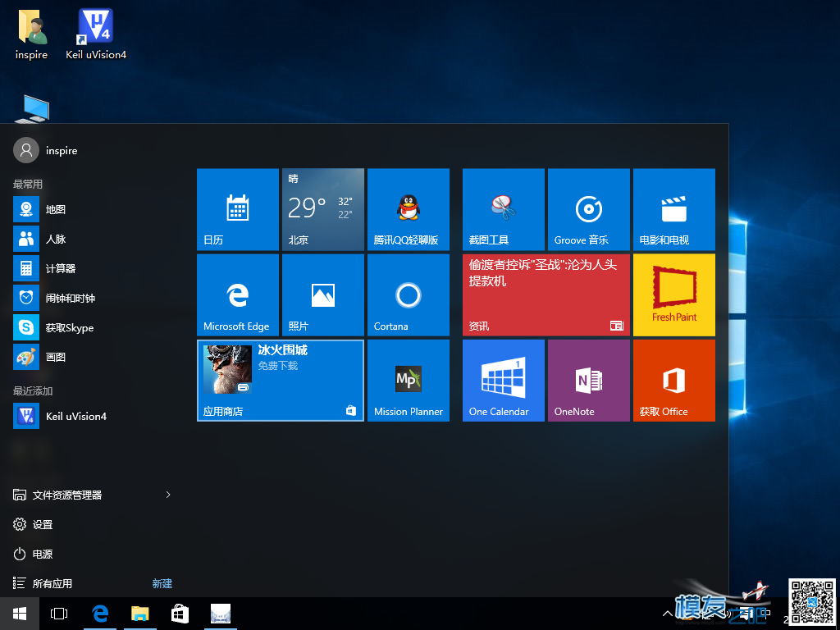This screenshot has width=840, height=630.
Task: Open Task View from the taskbar
Action: point(59,614)
